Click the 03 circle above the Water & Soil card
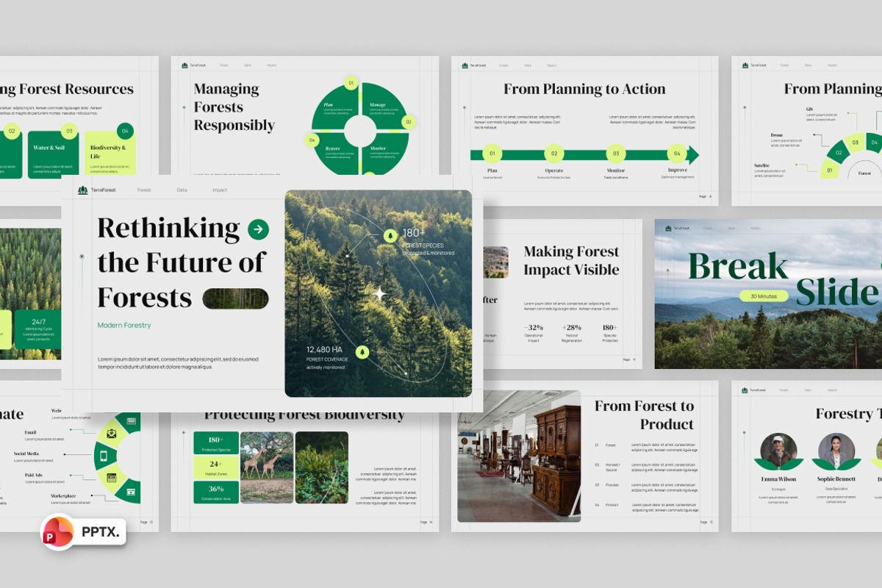This screenshot has height=588, width=882. [x=68, y=132]
